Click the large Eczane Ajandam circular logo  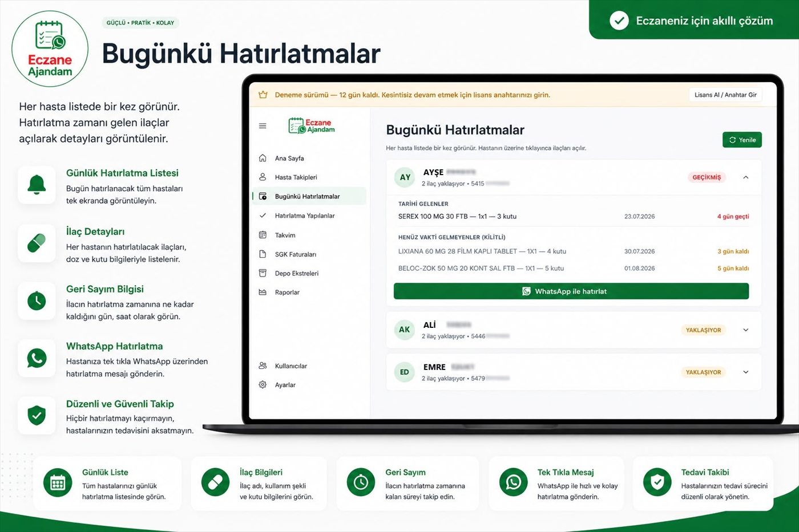pos(50,49)
